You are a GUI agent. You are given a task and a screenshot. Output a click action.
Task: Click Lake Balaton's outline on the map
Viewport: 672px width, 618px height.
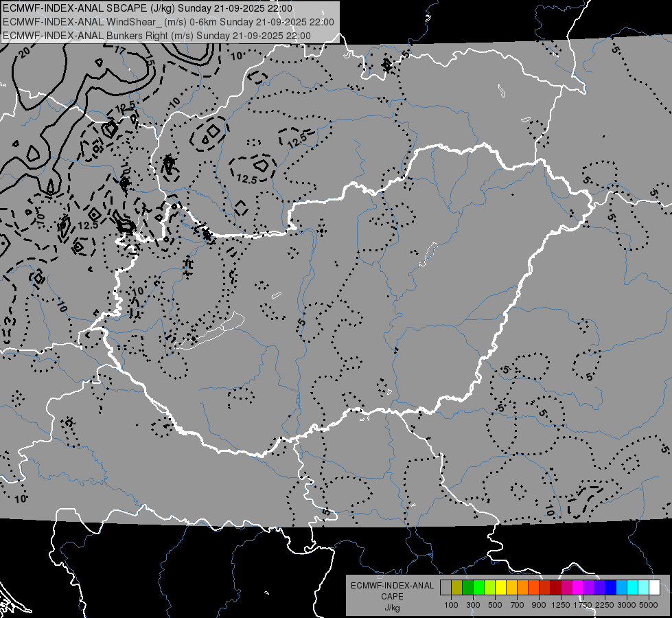[210, 331]
